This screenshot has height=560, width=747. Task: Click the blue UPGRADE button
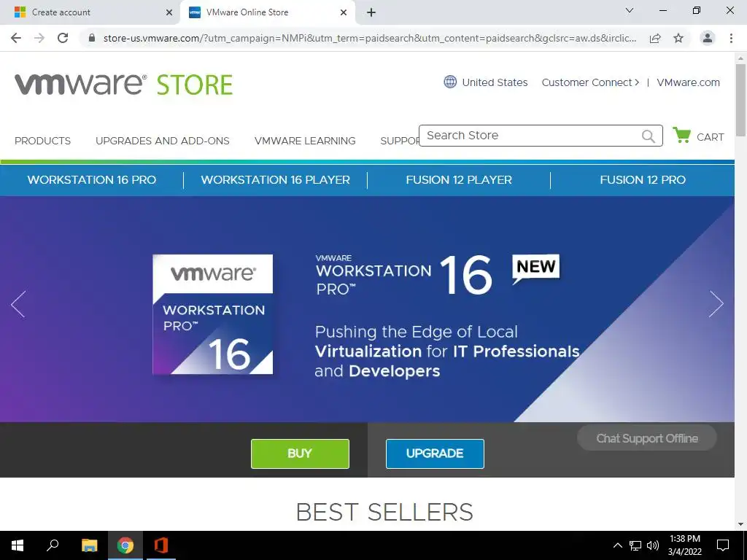coord(435,454)
